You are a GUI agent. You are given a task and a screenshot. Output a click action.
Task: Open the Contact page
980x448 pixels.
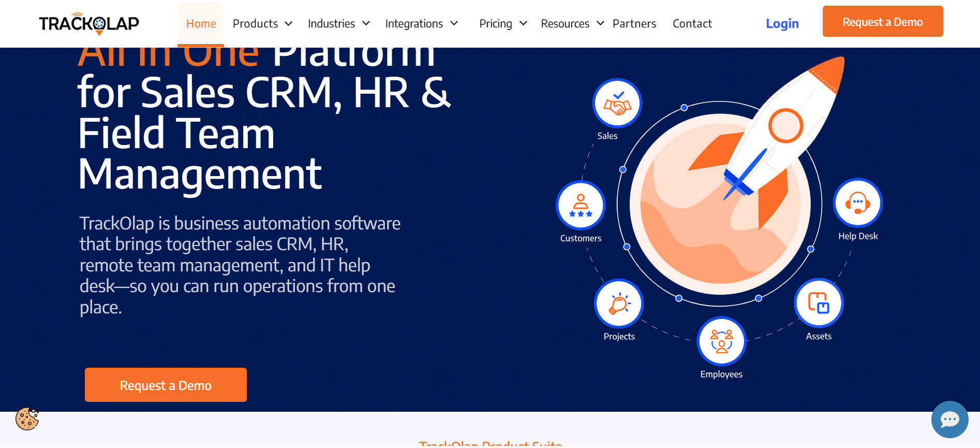click(x=692, y=24)
